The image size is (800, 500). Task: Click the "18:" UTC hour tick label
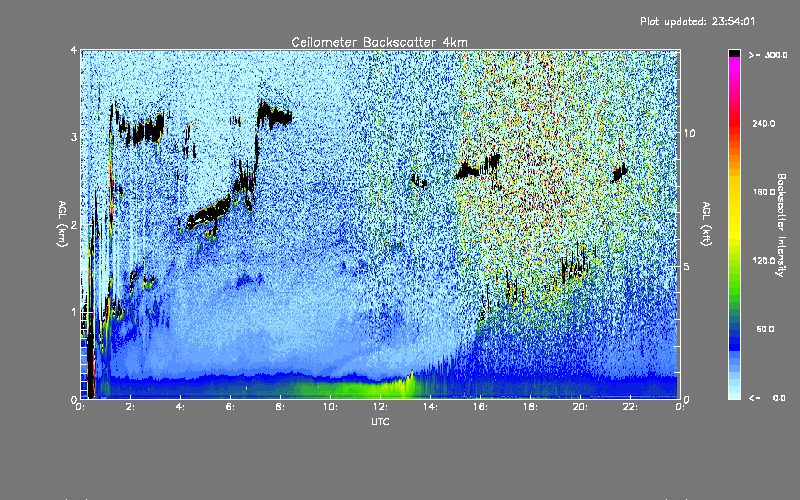click(x=530, y=407)
